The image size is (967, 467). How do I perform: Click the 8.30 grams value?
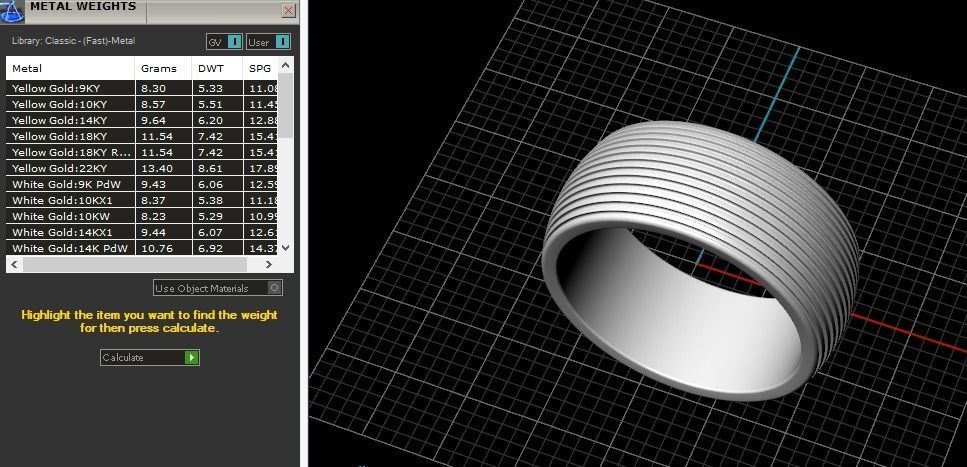(x=153, y=88)
